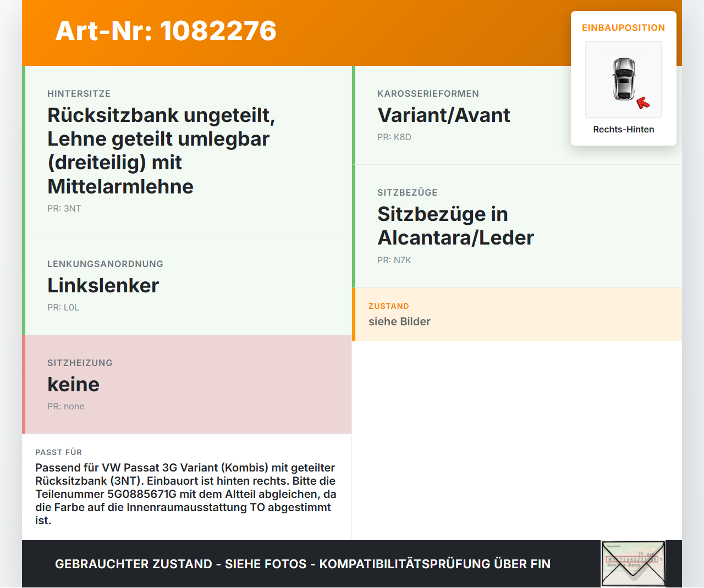Image resolution: width=704 pixels, height=588 pixels.
Task: Click the code "PR: 3NT"
Action: coord(64,208)
